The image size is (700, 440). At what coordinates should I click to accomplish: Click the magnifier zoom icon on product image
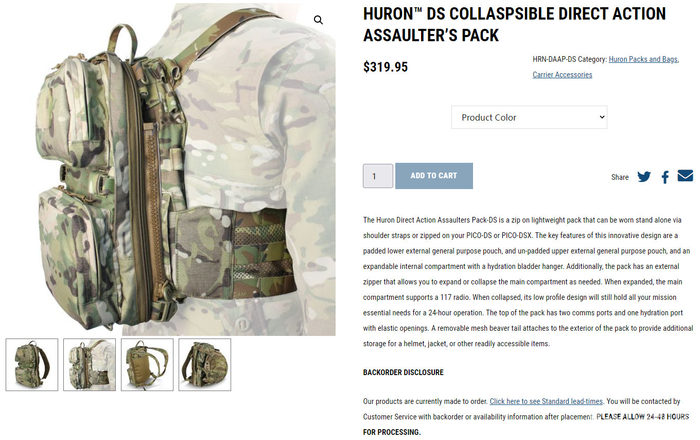(318, 20)
